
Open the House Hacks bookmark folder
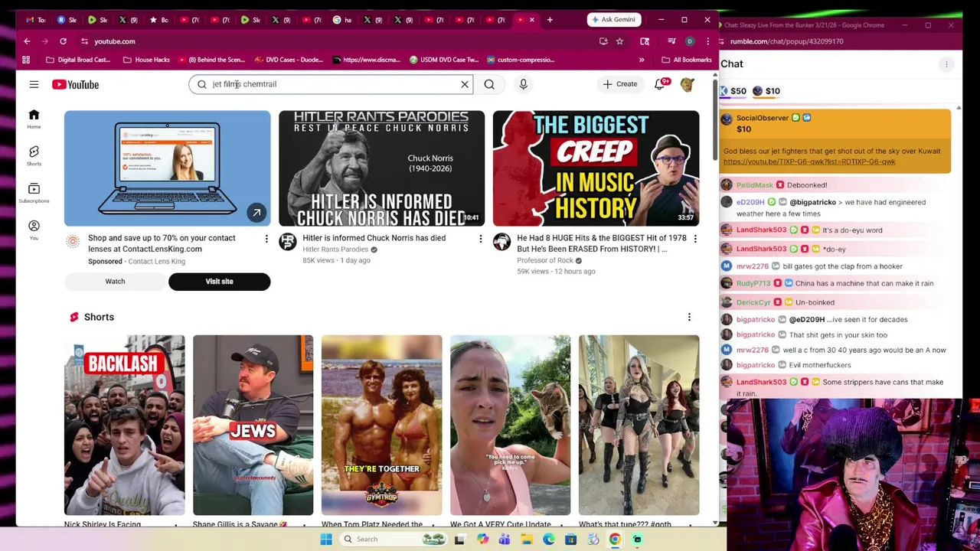pyautogui.click(x=146, y=60)
